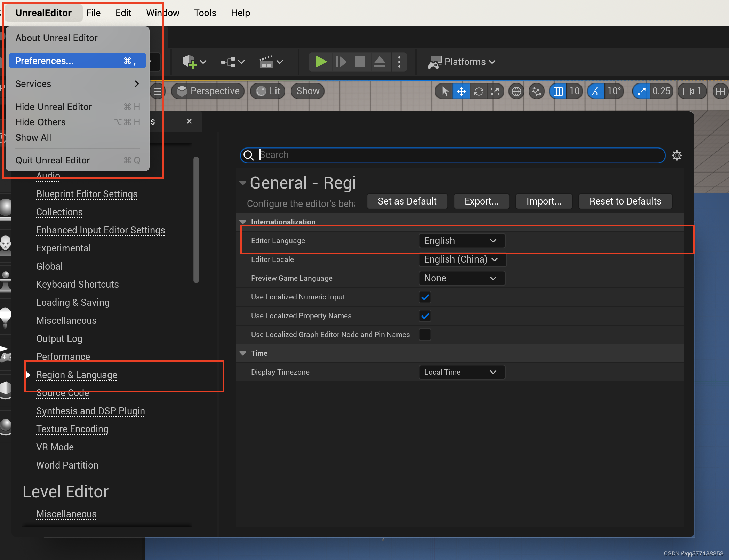The image size is (729, 560).
Task: Click the Eject toolbar icon
Action: pos(379,62)
